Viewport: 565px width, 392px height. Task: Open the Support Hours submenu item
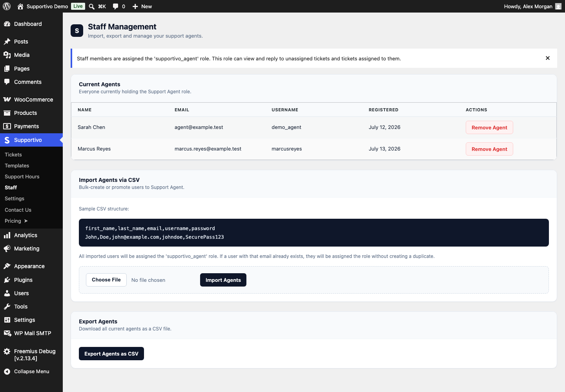point(22,177)
